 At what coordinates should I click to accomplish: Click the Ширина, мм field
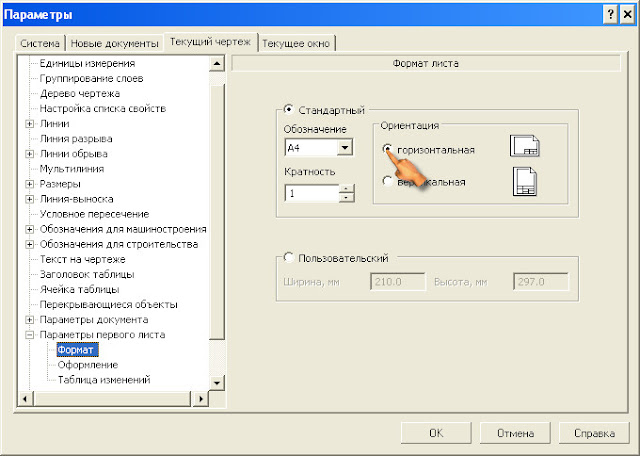(x=398, y=282)
